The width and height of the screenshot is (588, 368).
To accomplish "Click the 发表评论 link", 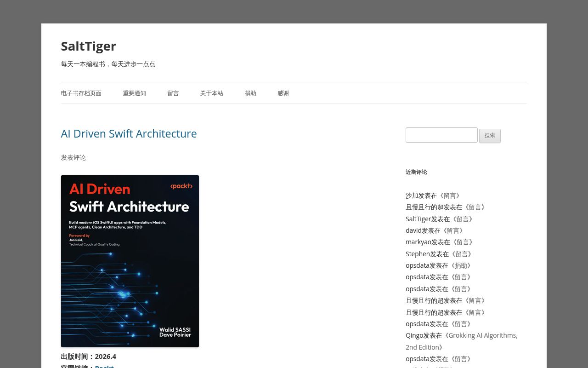I will pos(73,157).
